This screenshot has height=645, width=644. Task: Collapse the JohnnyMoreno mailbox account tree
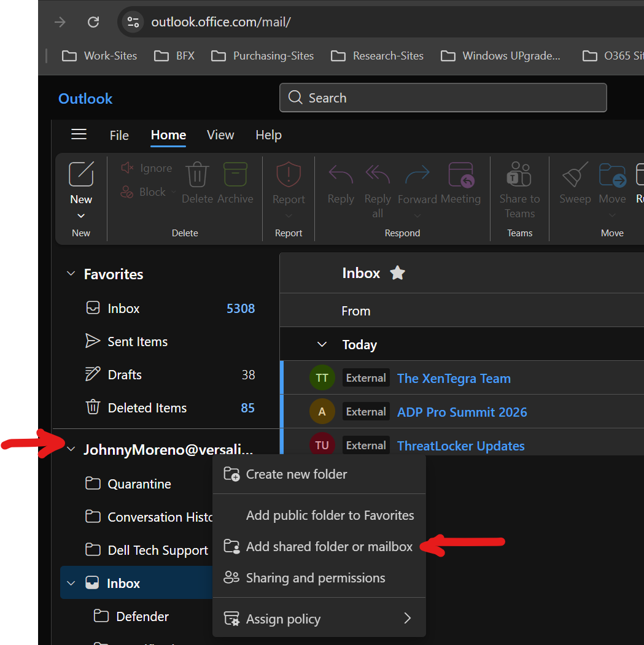pyautogui.click(x=71, y=449)
